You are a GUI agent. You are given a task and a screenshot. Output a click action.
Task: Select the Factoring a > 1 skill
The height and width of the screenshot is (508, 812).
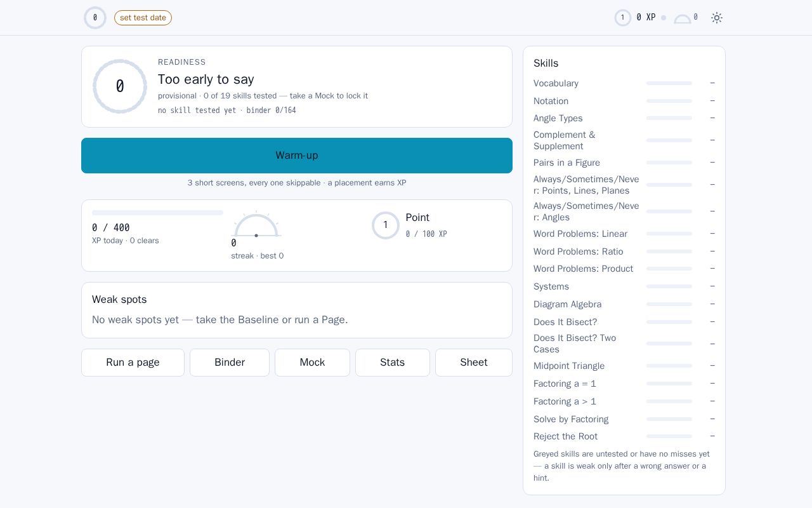click(x=624, y=401)
